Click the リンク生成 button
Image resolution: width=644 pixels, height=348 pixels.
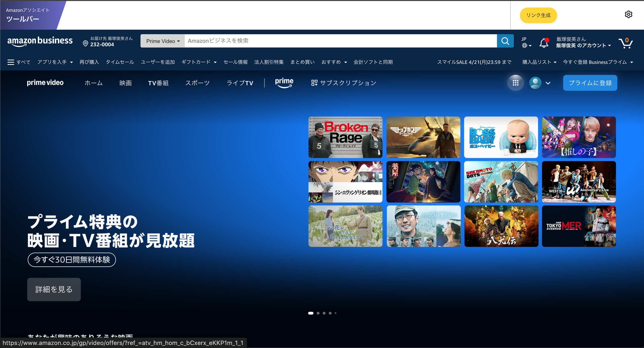click(538, 15)
